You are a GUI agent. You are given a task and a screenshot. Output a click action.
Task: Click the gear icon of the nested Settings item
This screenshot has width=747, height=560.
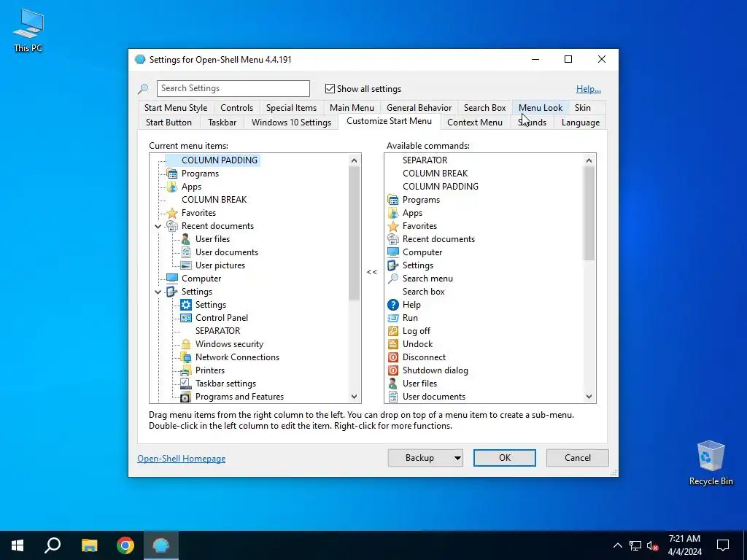pyautogui.click(x=186, y=305)
